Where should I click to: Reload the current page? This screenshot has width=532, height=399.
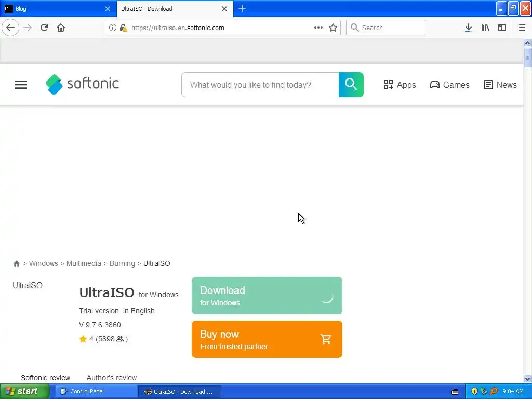(44, 28)
